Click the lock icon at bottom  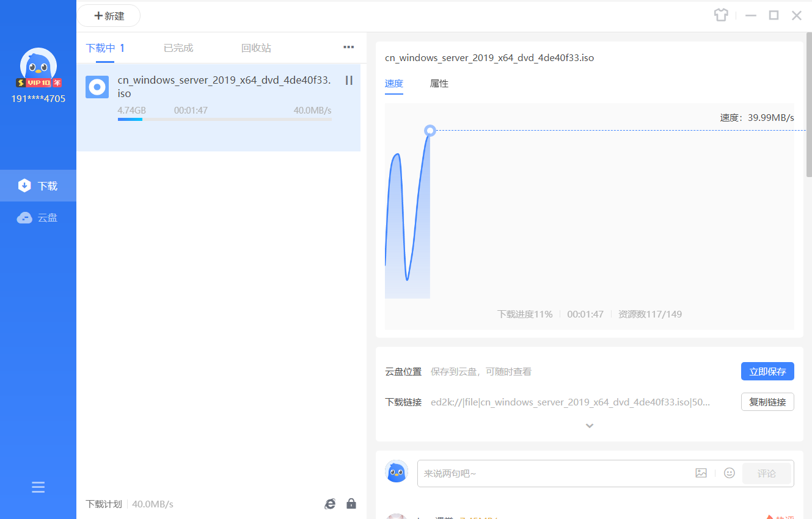click(351, 504)
